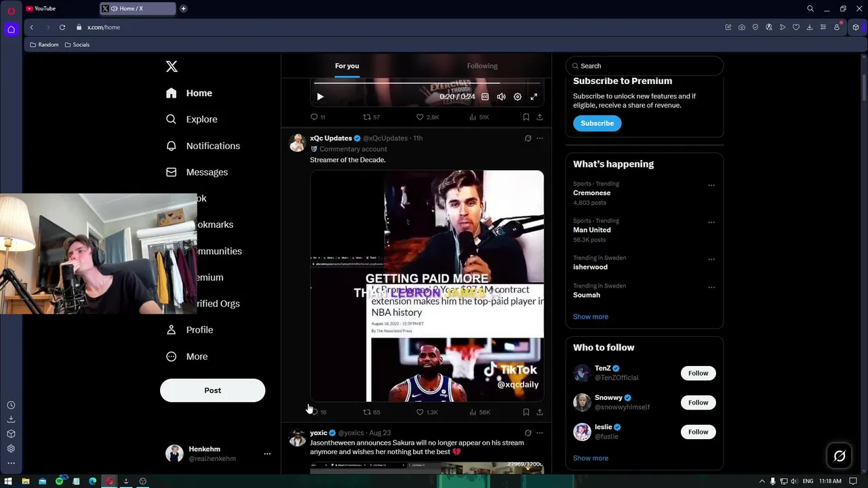Click the white Post button
The height and width of the screenshot is (488, 868).
[212, 390]
